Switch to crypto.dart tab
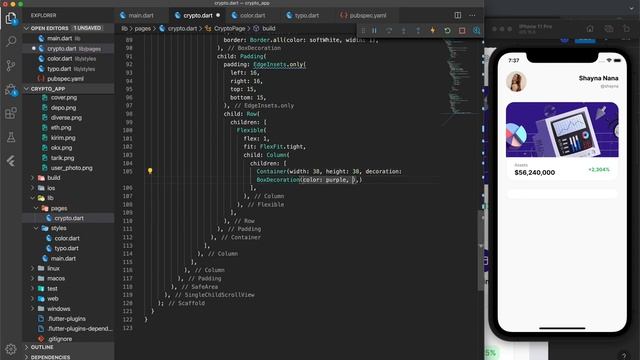640x360 pixels. tap(197, 16)
